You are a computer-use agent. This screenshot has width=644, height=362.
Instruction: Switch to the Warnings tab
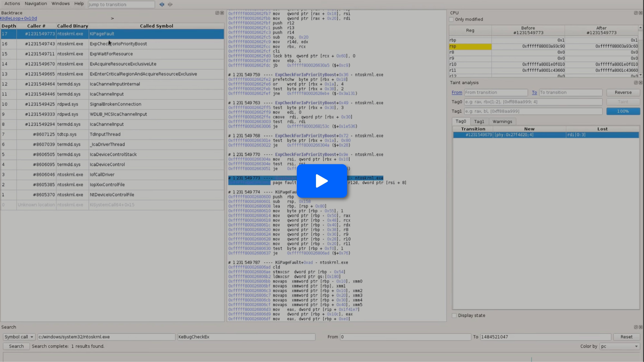click(x=502, y=121)
